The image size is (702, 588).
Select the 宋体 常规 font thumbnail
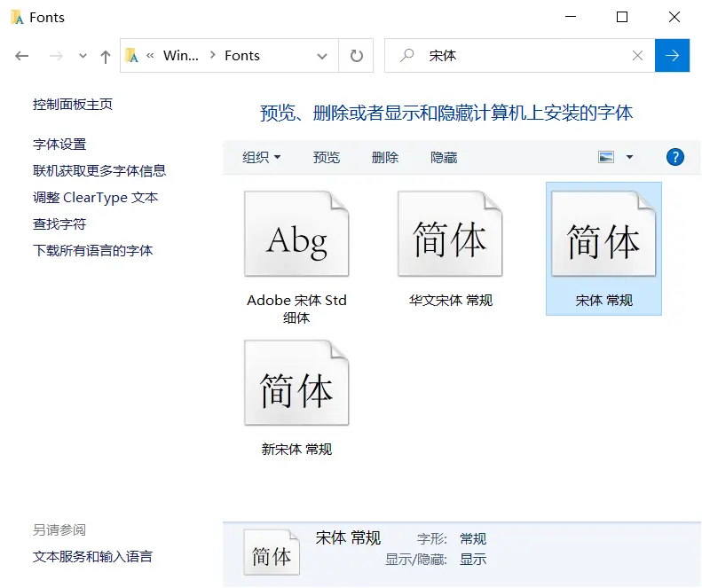[603, 233]
